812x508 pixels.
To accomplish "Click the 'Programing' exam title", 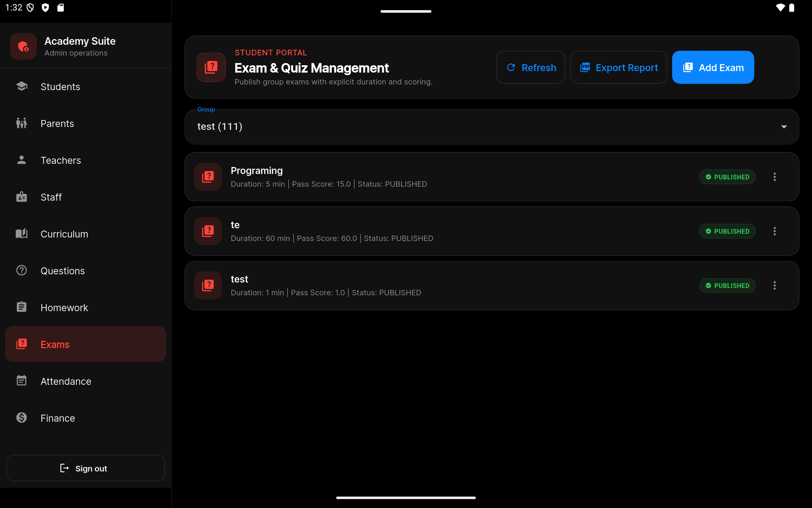I will point(257,170).
